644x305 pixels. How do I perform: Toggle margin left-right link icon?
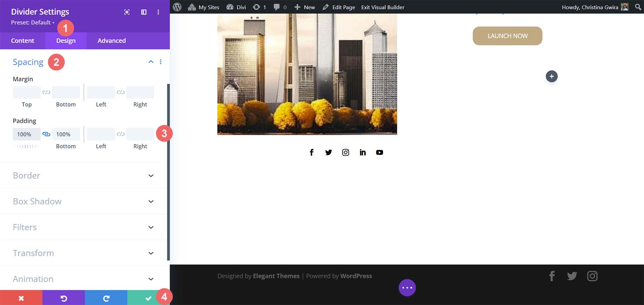pyautogui.click(x=121, y=92)
